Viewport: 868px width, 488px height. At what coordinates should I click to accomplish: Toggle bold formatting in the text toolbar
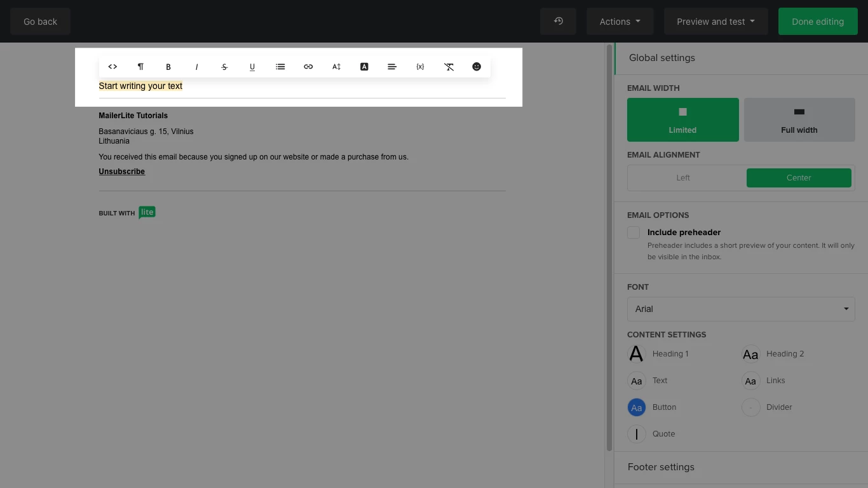click(168, 67)
